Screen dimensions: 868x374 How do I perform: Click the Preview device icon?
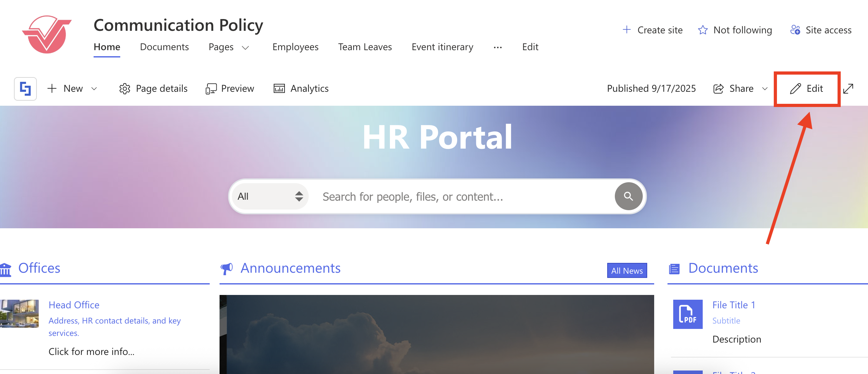coord(211,89)
